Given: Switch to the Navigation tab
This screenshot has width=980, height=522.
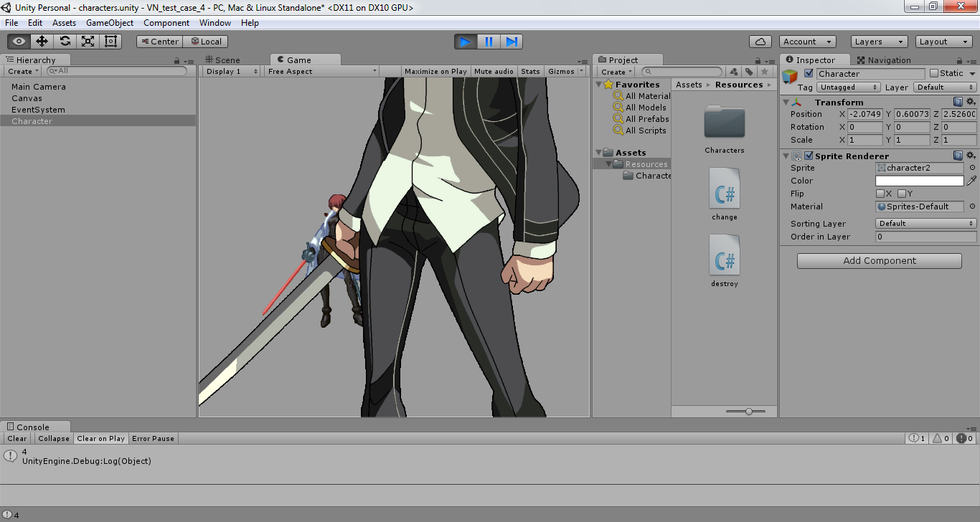Looking at the screenshot, I should click(884, 60).
